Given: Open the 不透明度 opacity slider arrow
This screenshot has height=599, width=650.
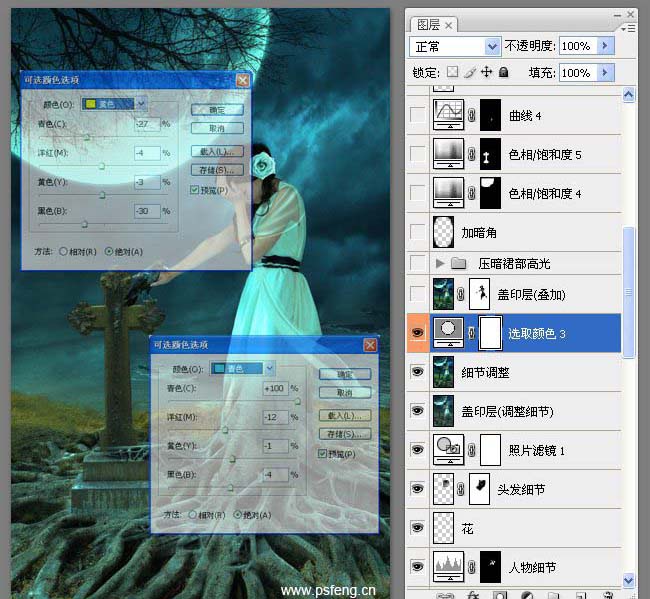Looking at the screenshot, I should [605, 45].
